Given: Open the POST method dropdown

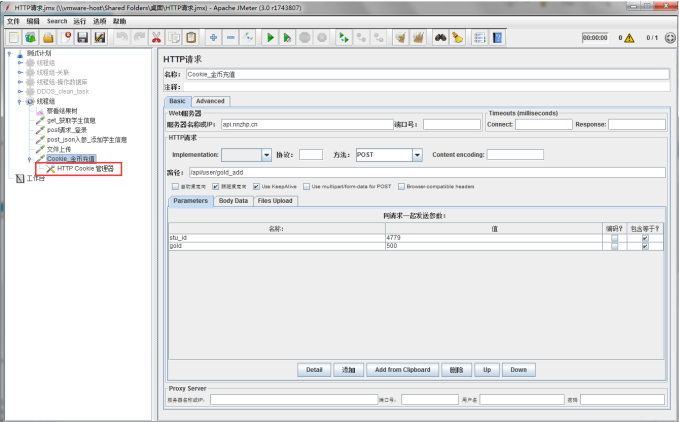Looking at the screenshot, I should (x=417, y=155).
